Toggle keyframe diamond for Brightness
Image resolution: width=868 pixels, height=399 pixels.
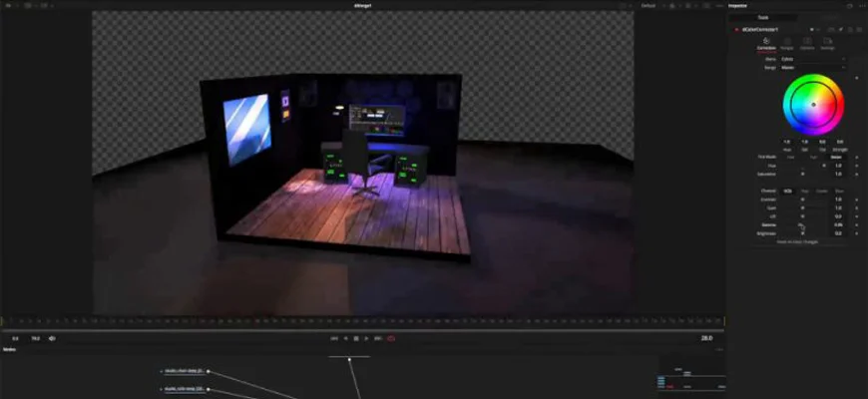857,233
